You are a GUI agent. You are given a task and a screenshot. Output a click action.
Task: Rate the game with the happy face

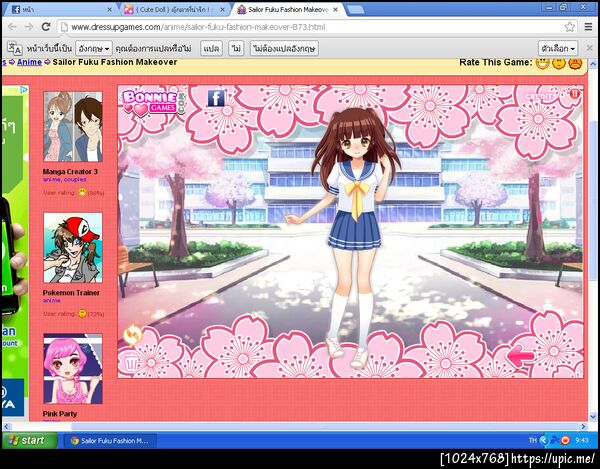(542, 63)
